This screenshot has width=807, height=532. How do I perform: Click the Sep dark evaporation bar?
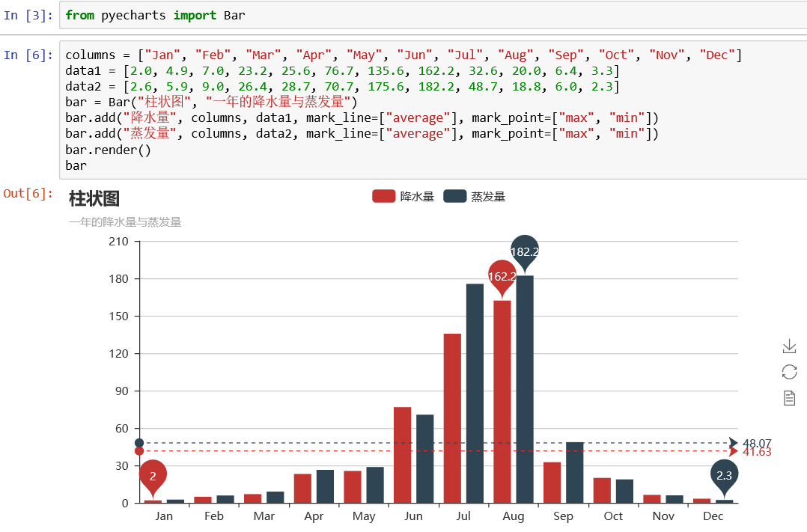575,473
